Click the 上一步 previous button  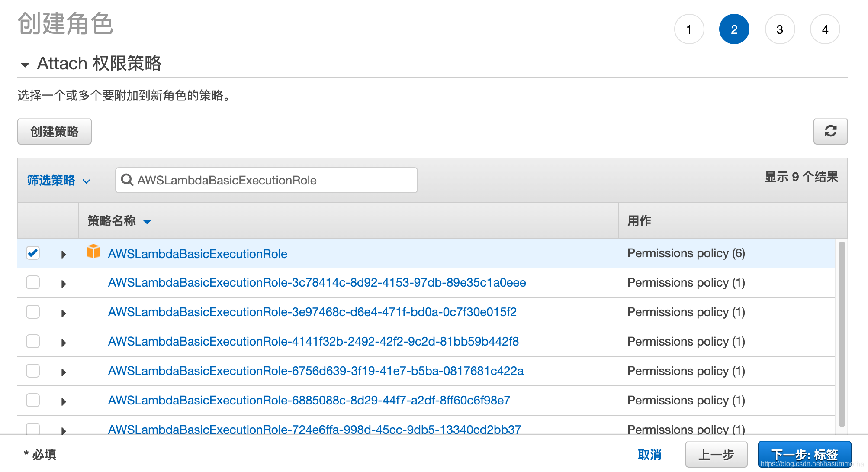716,455
